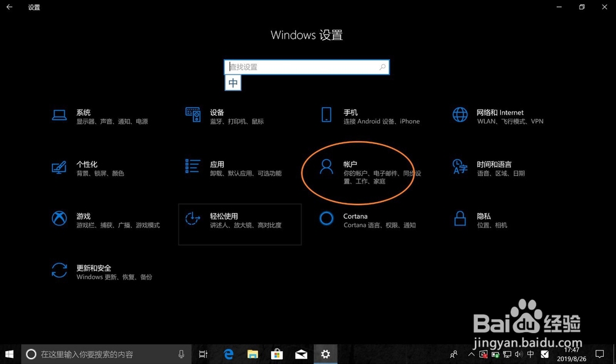The height and width of the screenshot is (364, 616).
Task: Click the 查找设置 search box
Action: (306, 67)
